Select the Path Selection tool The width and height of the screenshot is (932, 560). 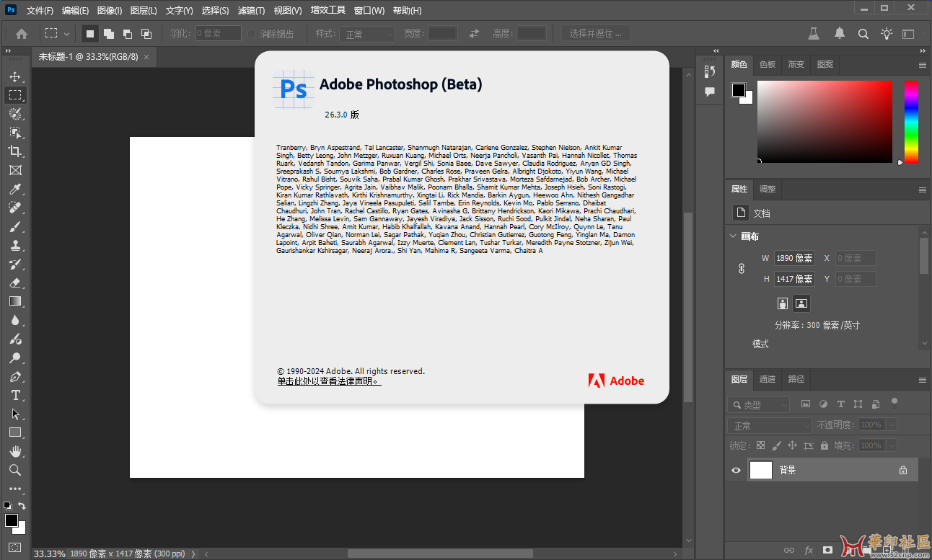[15, 414]
